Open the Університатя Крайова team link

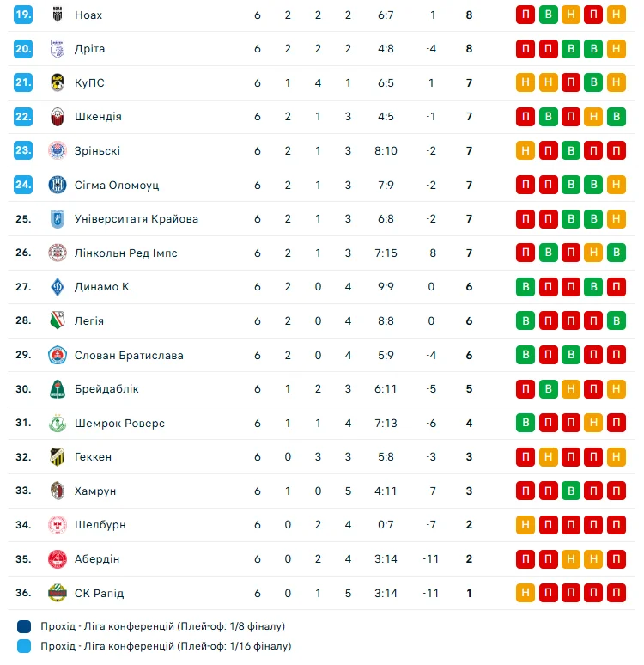[137, 219]
